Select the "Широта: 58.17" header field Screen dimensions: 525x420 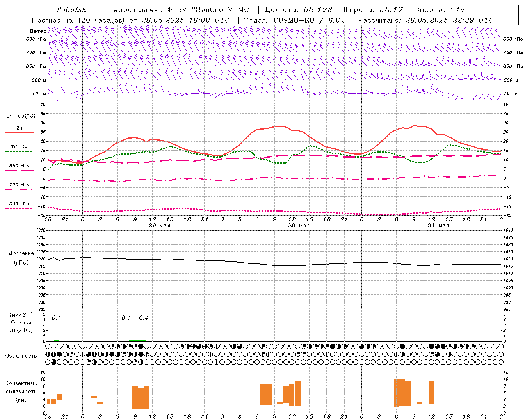coord(373,9)
